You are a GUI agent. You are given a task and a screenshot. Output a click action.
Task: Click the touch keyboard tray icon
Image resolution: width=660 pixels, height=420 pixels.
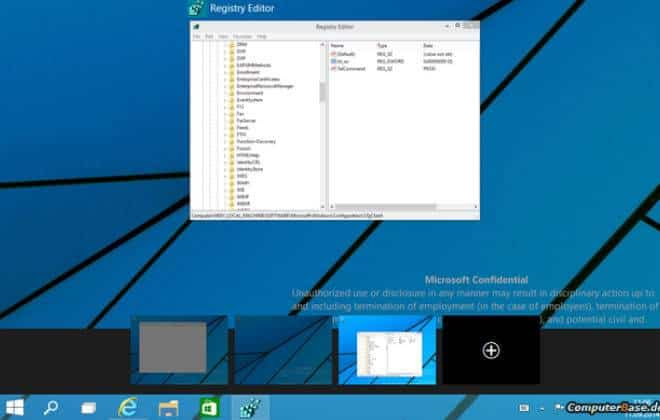524,408
